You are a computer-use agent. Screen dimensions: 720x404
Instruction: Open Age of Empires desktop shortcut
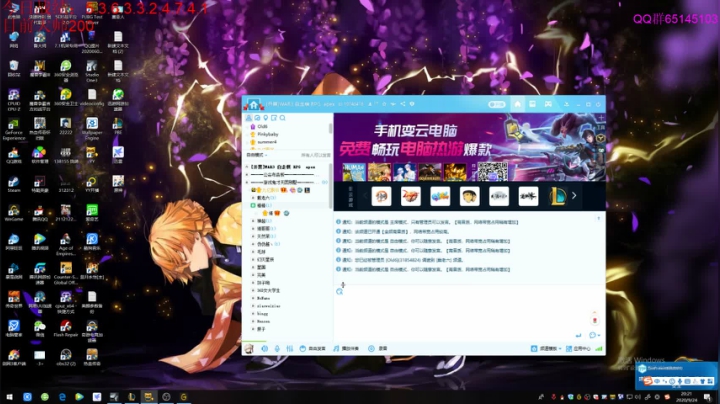click(66, 244)
